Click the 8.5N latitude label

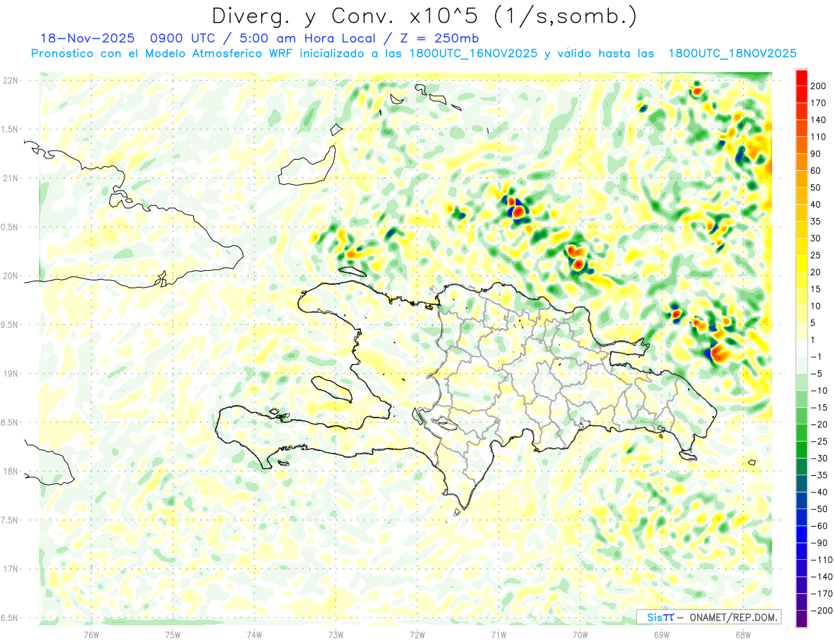tap(10, 422)
